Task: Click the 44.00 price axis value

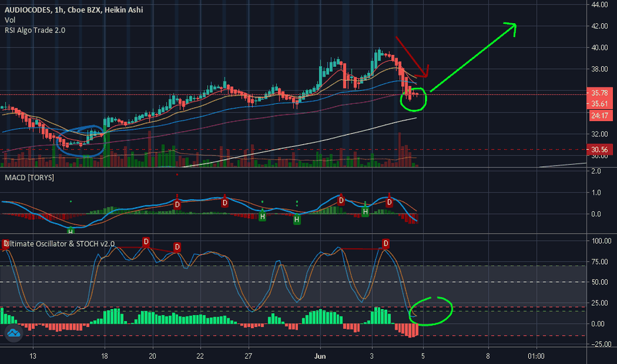Action: pos(600,5)
